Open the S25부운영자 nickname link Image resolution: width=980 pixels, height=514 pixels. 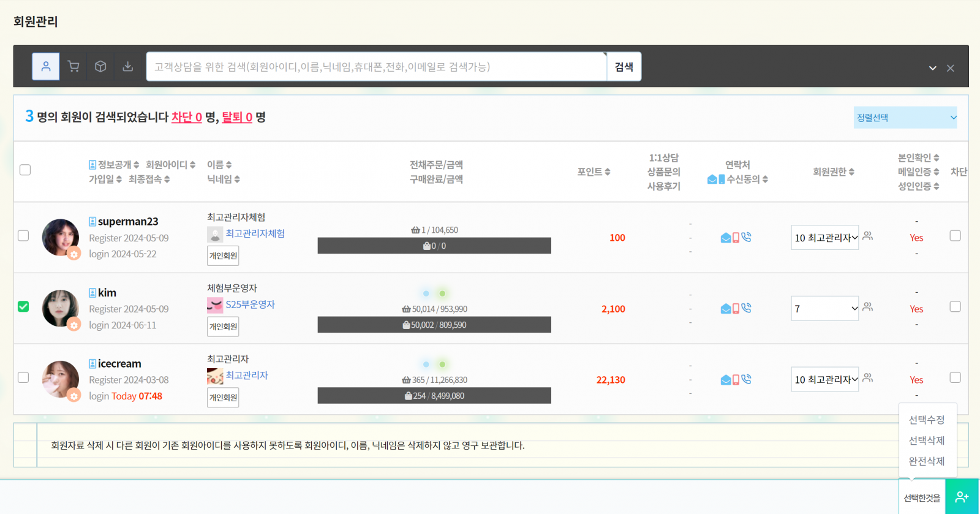(x=250, y=304)
